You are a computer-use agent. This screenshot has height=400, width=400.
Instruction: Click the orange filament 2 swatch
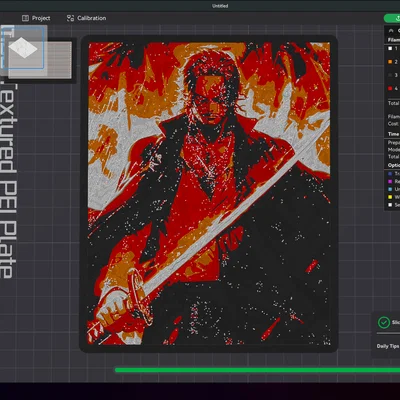point(390,62)
